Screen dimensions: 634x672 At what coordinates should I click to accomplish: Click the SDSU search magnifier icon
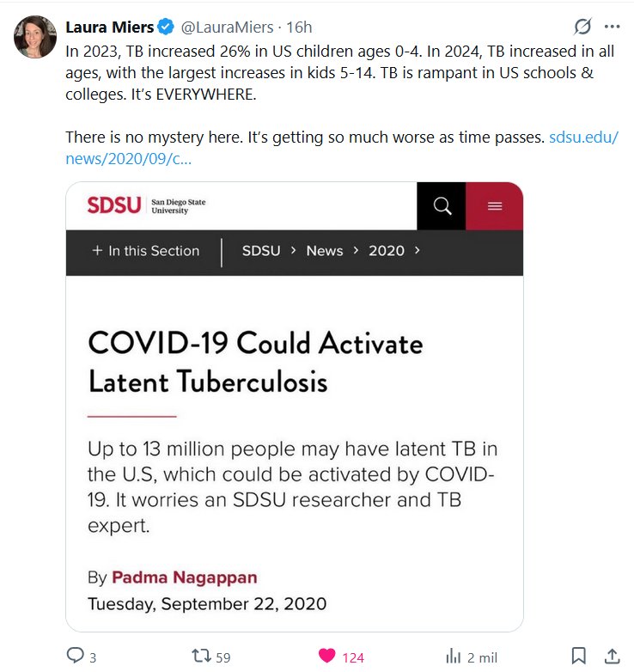coord(442,206)
